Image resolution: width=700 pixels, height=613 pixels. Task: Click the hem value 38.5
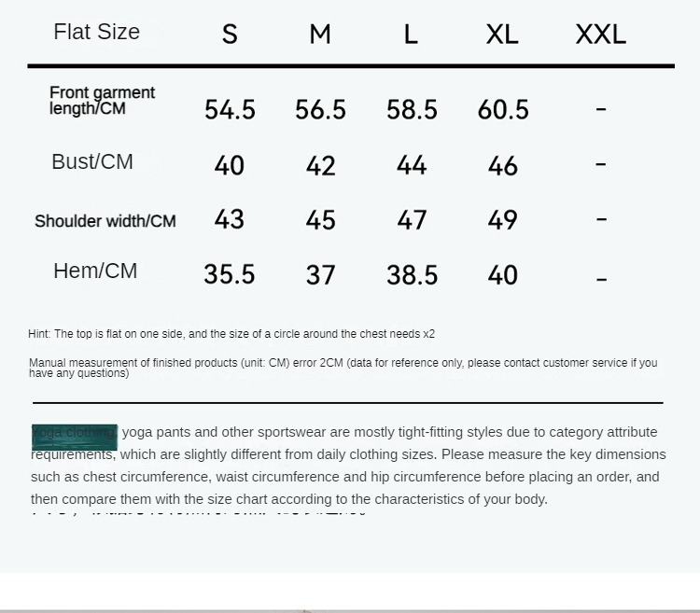412,274
